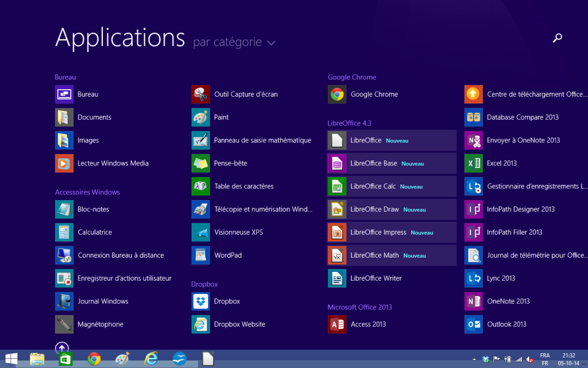The width and height of the screenshot is (588, 368).
Task: Launch Lync 2013
Action: pyautogui.click(x=490, y=279)
